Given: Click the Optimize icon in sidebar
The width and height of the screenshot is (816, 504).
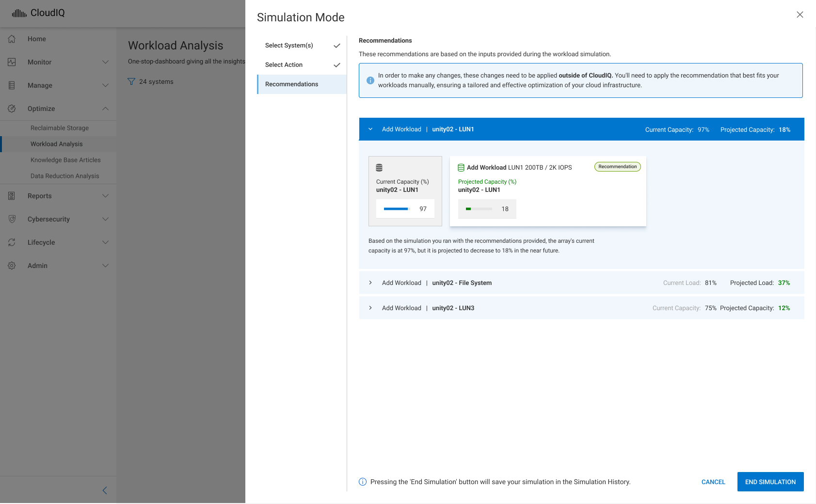Looking at the screenshot, I should pos(12,109).
